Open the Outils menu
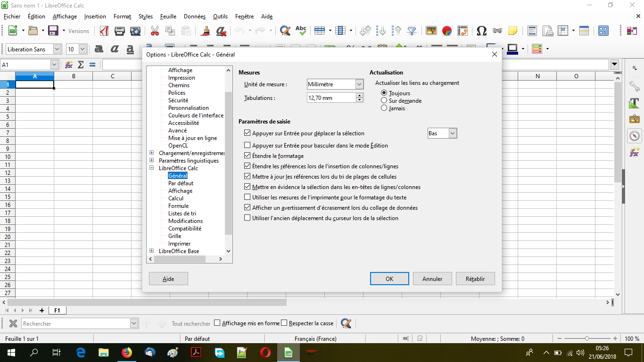This screenshot has height=362, width=644. coord(220,16)
